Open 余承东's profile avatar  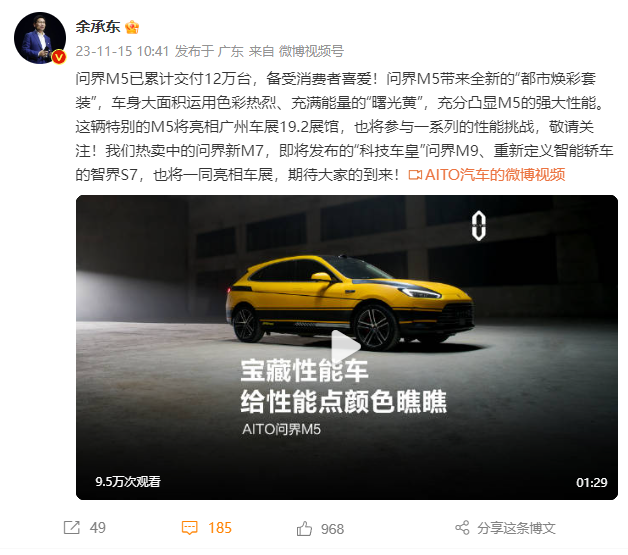[x=40, y=38]
